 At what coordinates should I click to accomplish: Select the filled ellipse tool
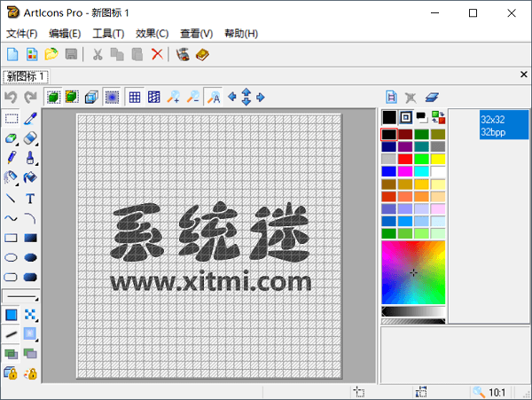click(30, 257)
